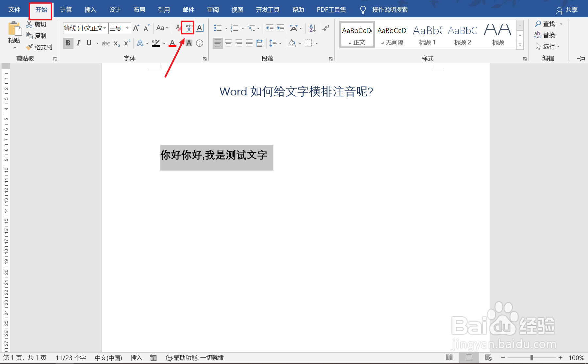Open the Change Case (Aa) dropdown
588x364 pixels.
162,28
